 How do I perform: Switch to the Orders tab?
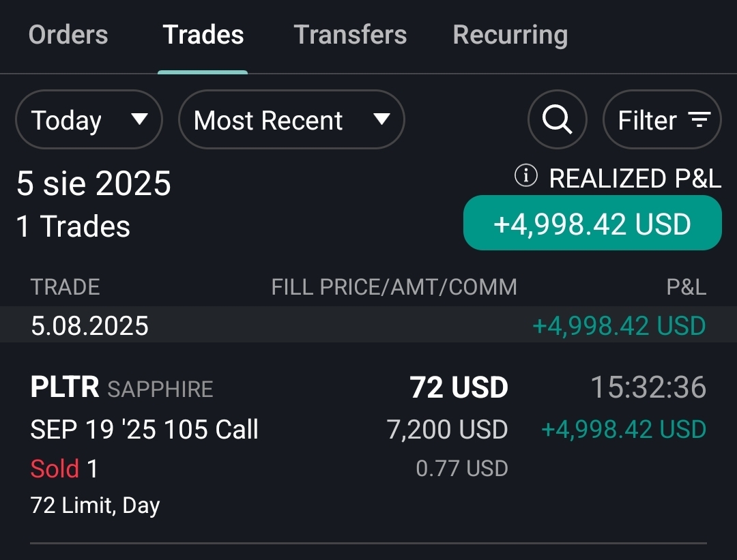point(68,35)
